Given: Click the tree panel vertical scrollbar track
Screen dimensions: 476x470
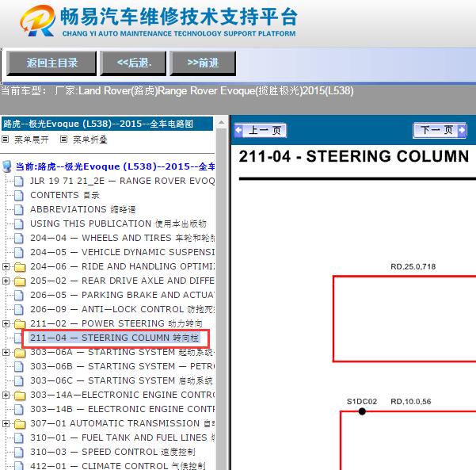Looking at the screenshot, I should [x=221, y=300].
